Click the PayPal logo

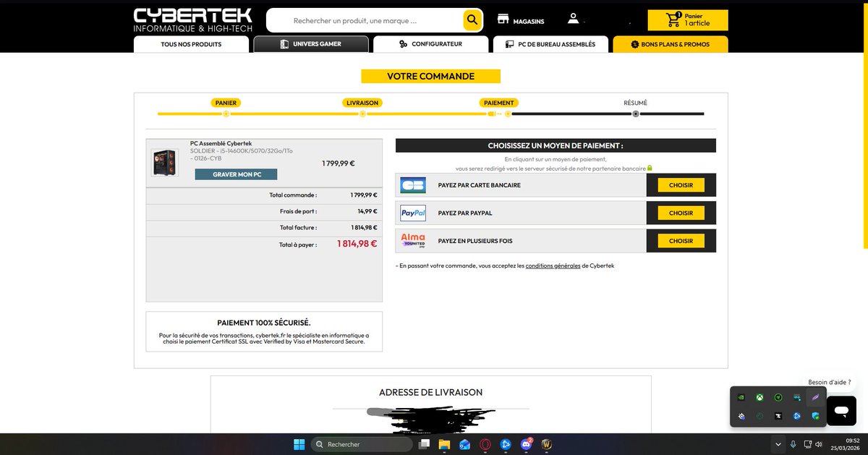coord(413,213)
